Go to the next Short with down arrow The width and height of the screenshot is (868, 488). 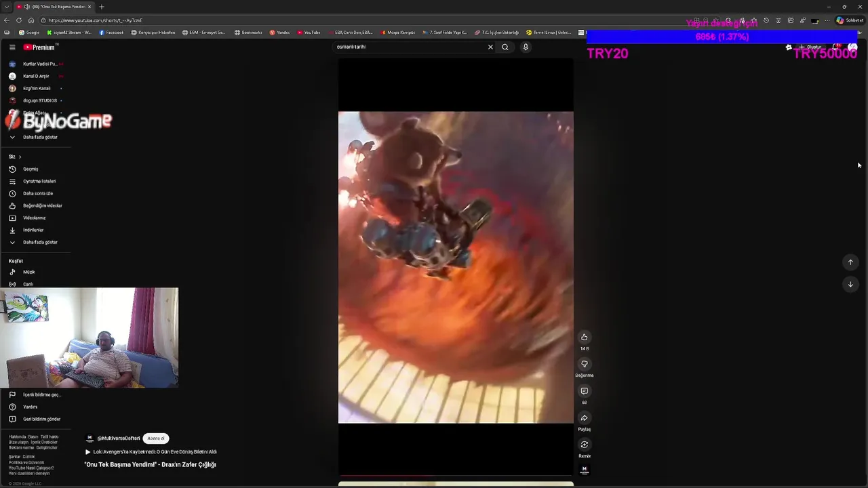[x=850, y=284]
